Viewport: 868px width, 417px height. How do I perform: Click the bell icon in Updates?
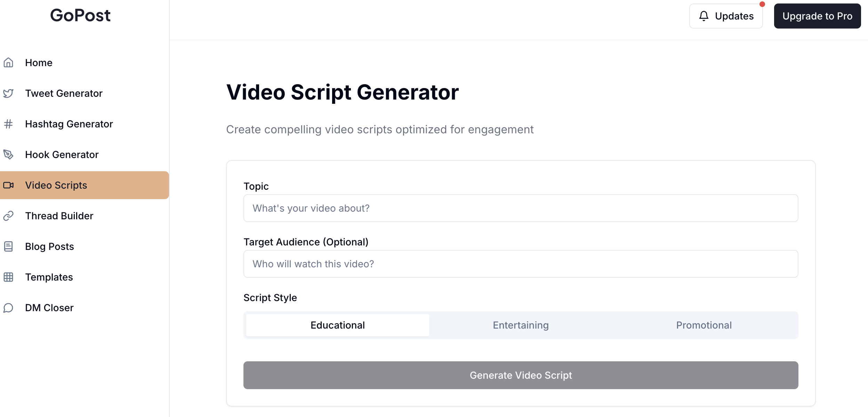point(704,16)
